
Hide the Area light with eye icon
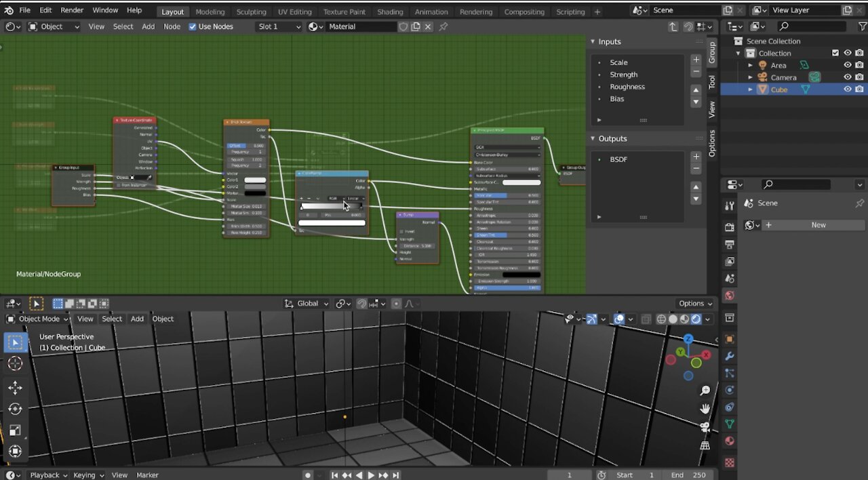pyautogui.click(x=847, y=65)
